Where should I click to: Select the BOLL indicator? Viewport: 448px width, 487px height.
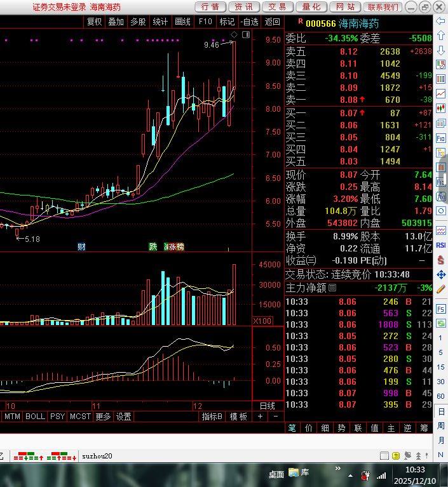[x=35, y=417]
